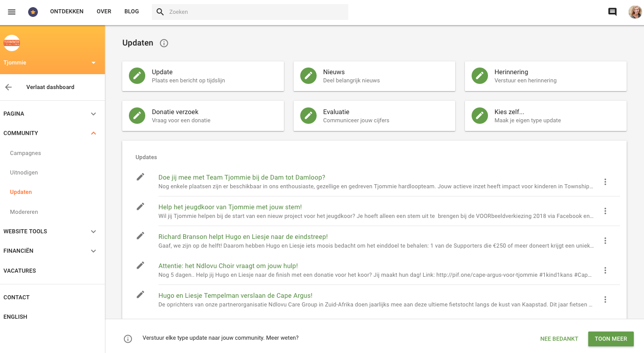
Task: Click the search magnifier icon
Action: (160, 12)
